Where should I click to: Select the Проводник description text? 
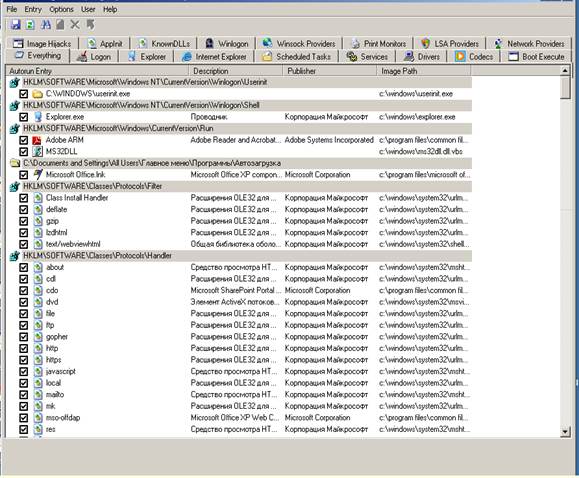point(208,117)
